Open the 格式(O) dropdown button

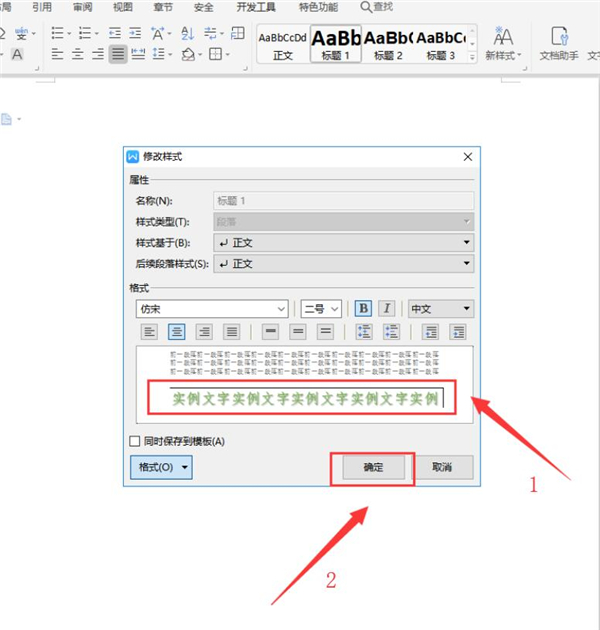coord(161,467)
